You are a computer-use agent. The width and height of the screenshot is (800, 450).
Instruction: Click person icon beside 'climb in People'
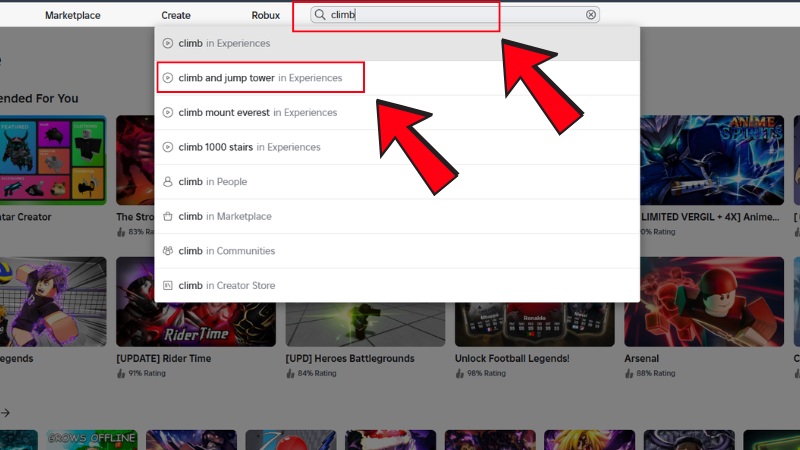coord(168,182)
